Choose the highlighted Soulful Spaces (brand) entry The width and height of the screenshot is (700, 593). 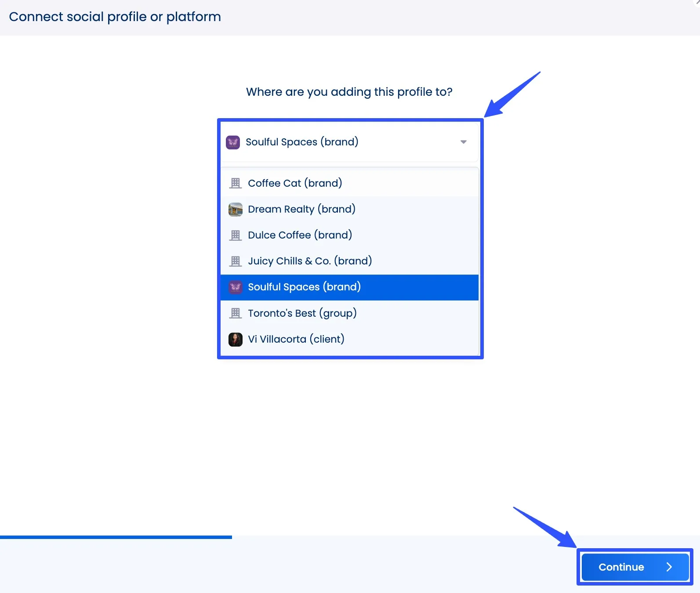coord(304,287)
